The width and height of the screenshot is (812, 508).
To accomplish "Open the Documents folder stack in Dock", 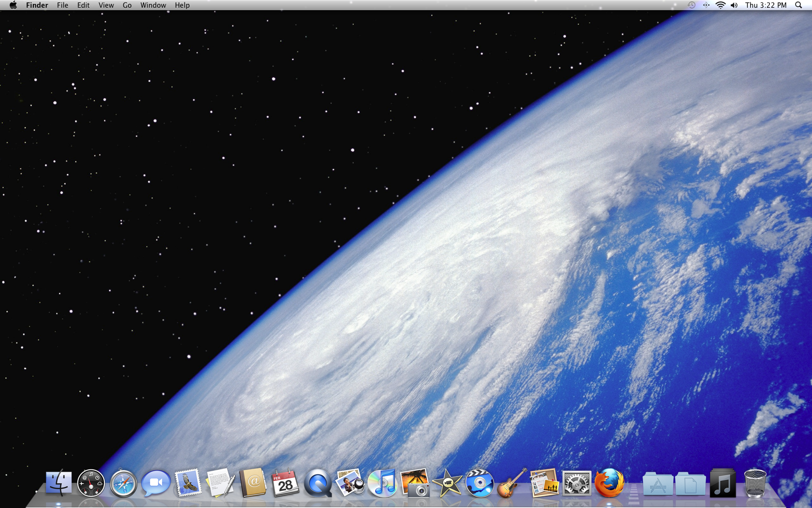I will tap(690, 483).
